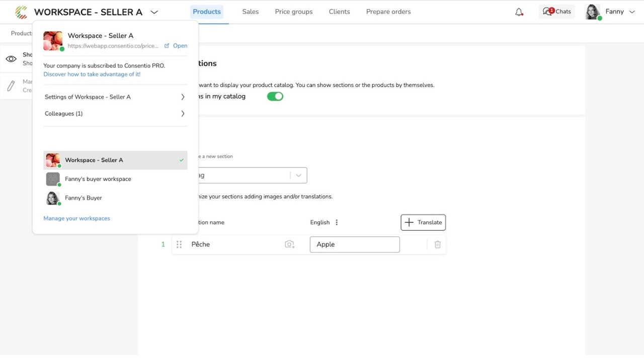
Task: Switch to the Sales tab
Action: 250,12
